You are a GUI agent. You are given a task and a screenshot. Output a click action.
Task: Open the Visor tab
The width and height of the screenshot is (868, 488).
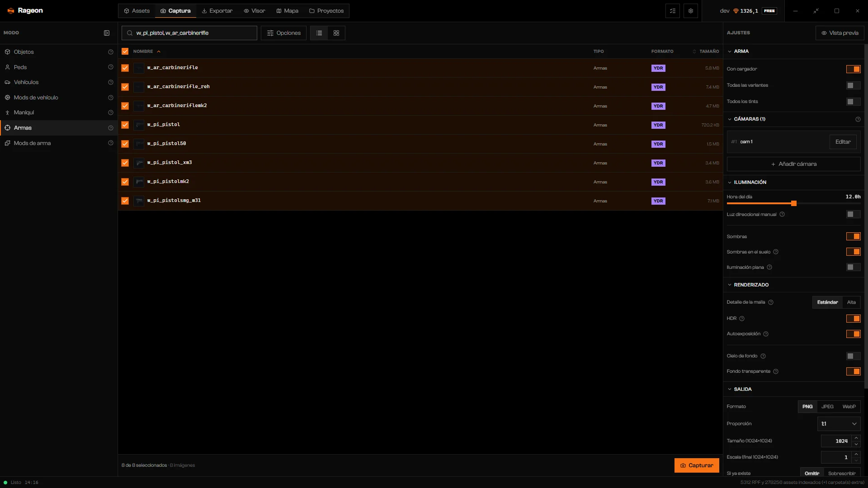coord(255,11)
